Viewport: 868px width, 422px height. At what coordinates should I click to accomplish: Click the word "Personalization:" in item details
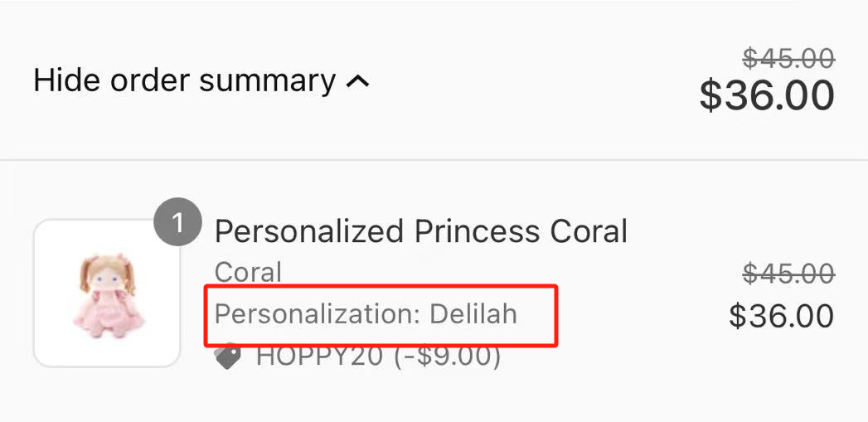click(x=318, y=314)
